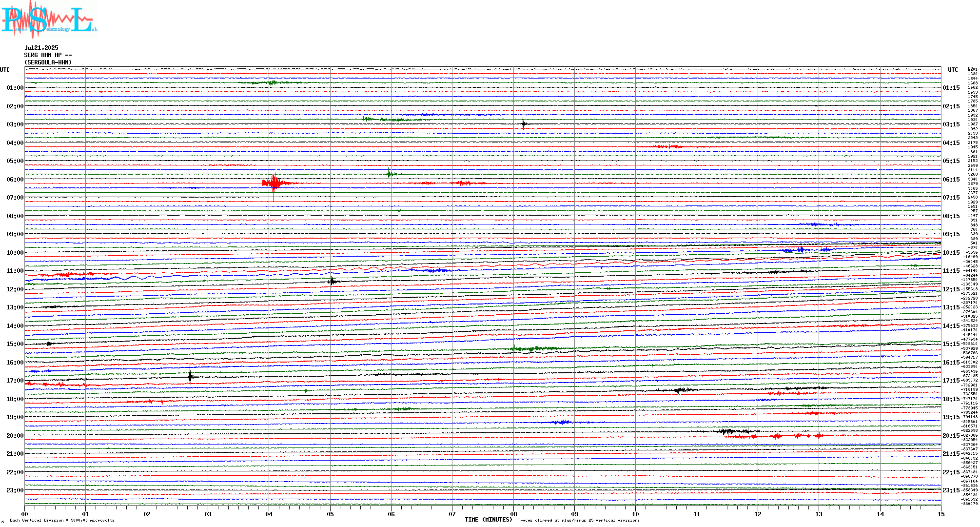Click the 09:00 left hour label
The width and height of the screenshot is (980, 527).
click(x=15, y=234)
